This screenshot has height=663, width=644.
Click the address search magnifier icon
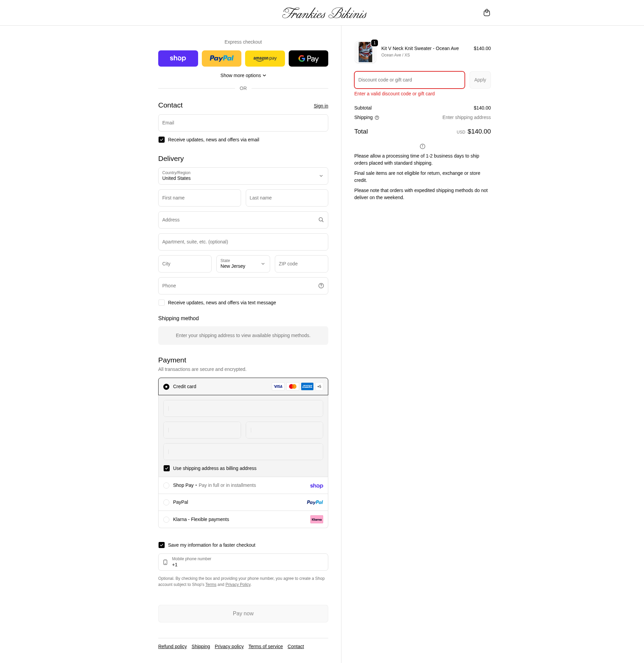[320, 220]
